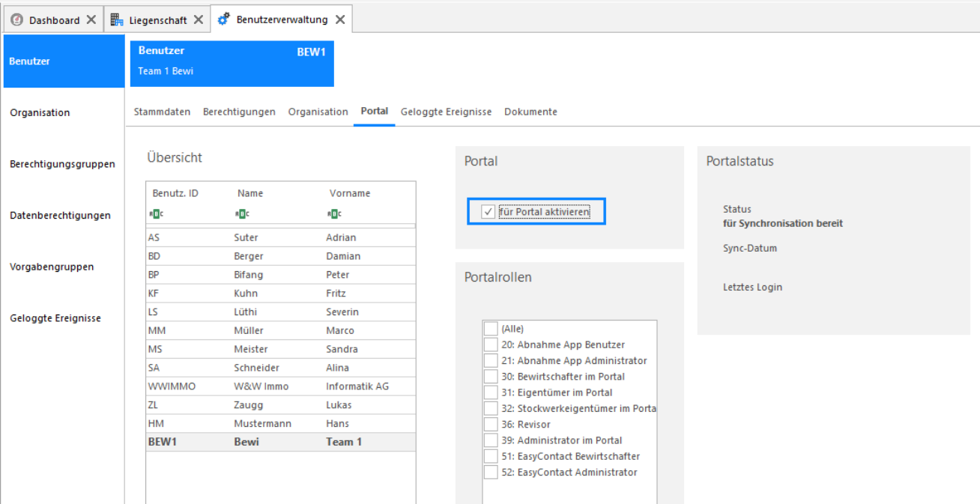This screenshot has width=980, height=504.
Task: Enable role '20: Abnahme App Benutzer'
Action: (x=491, y=344)
